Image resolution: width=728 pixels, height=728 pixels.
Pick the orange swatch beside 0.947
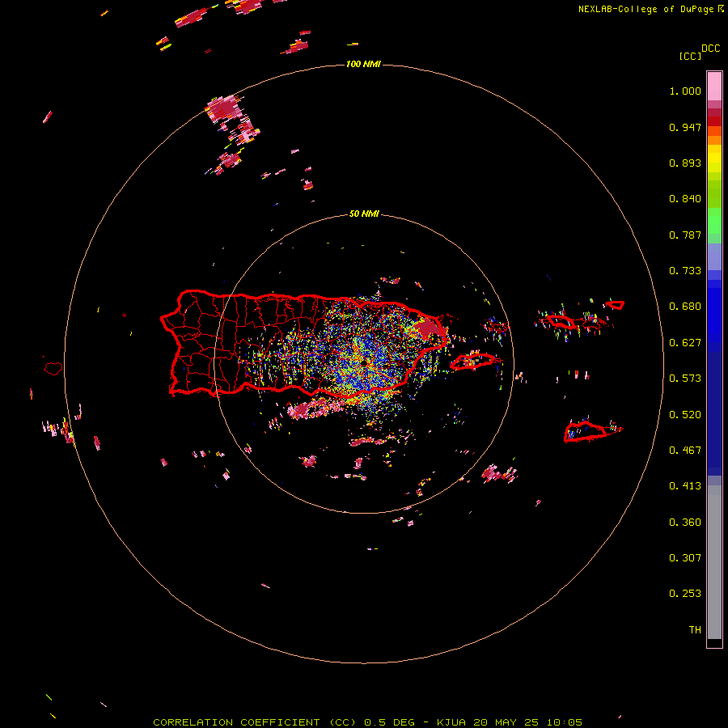pos(714,131)
